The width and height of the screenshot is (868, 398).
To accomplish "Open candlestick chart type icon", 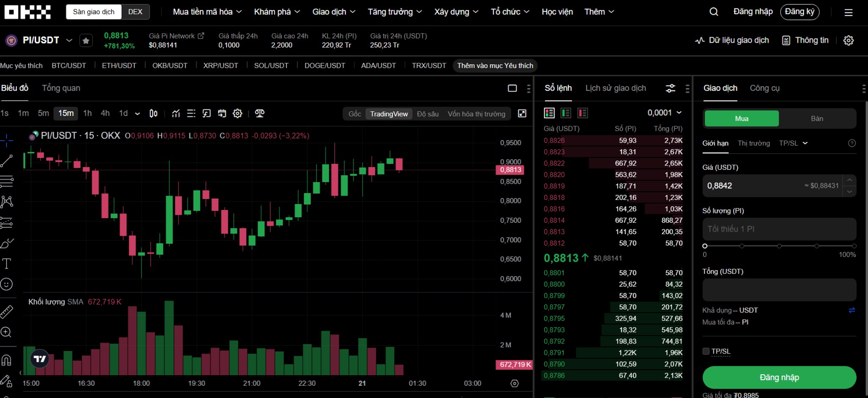I will (x=153, y=113).
